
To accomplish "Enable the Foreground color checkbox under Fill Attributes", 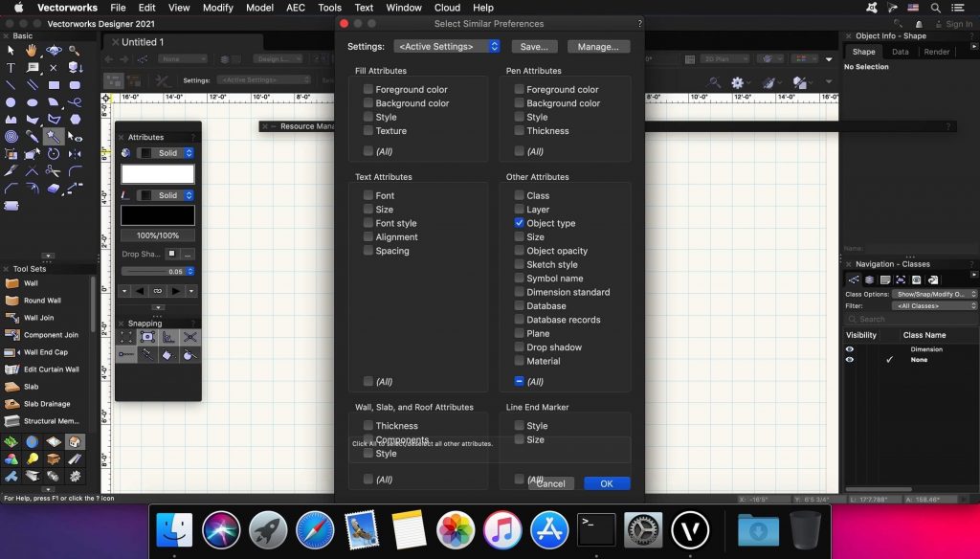I will click(x=368, y=89).
